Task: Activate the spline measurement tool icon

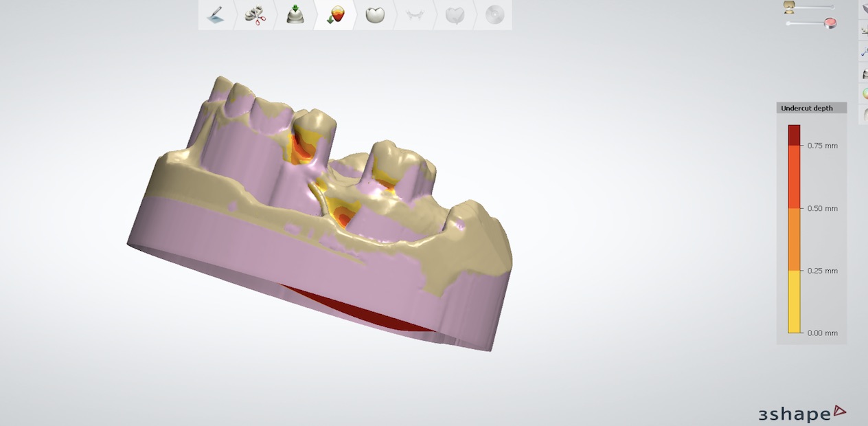Action: click(864, 51)
